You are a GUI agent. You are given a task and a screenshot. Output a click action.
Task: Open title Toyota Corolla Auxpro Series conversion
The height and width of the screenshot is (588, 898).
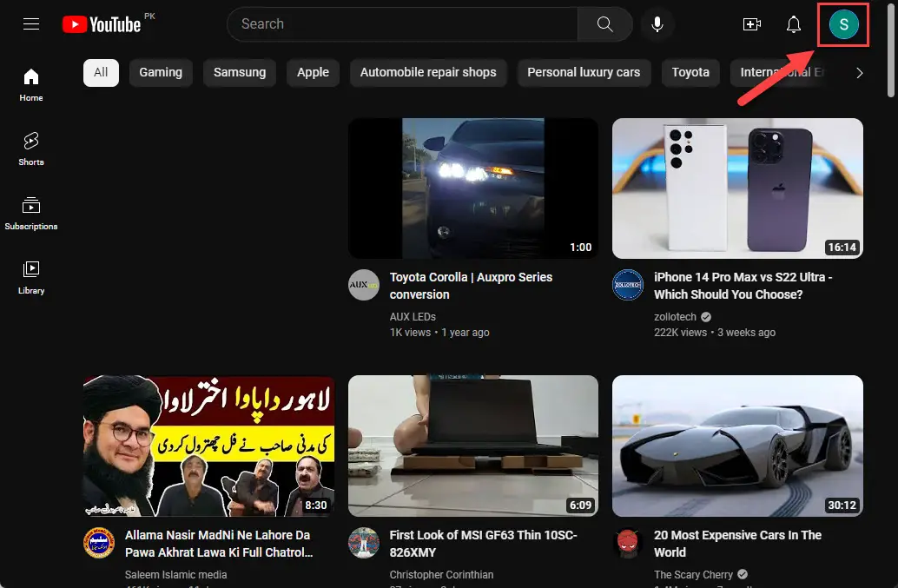tap(471, 286)
